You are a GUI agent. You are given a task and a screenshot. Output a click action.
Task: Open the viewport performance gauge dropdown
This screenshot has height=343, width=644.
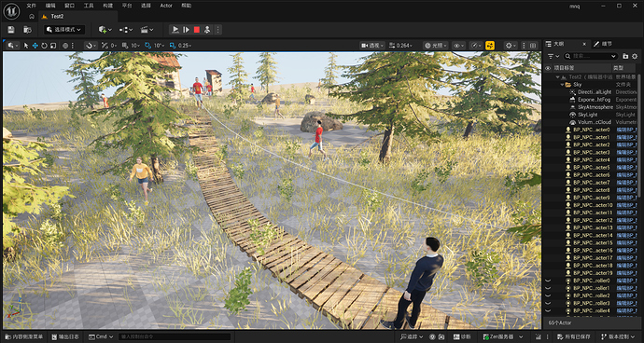coord(476,46)
